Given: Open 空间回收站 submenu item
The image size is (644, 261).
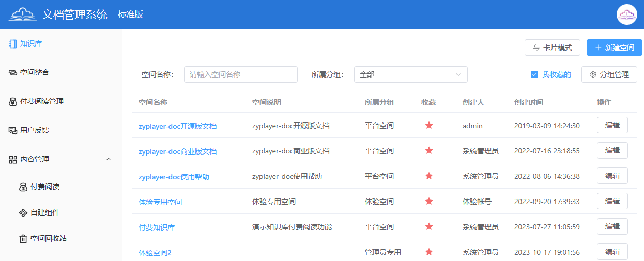Looking at the screenshot, I should [x=61, y=239].
